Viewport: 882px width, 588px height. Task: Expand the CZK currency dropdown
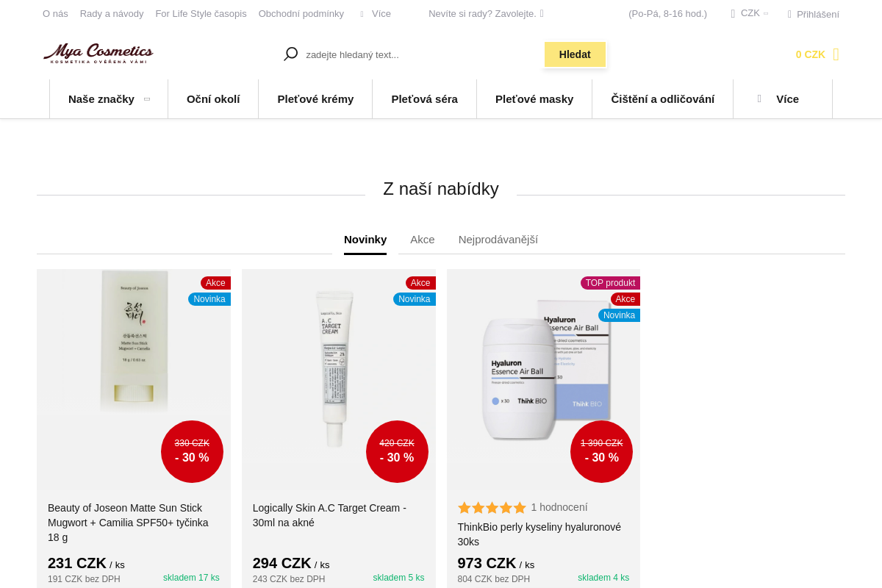coord(750,13)
